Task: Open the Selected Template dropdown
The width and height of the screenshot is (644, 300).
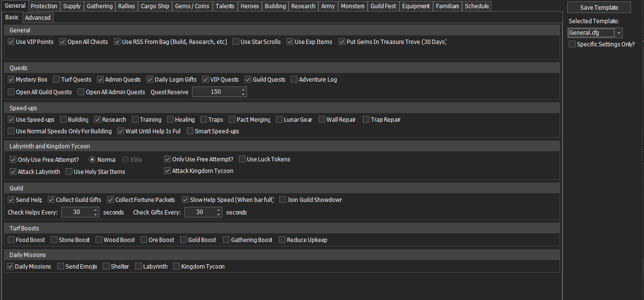Action: 618,33
